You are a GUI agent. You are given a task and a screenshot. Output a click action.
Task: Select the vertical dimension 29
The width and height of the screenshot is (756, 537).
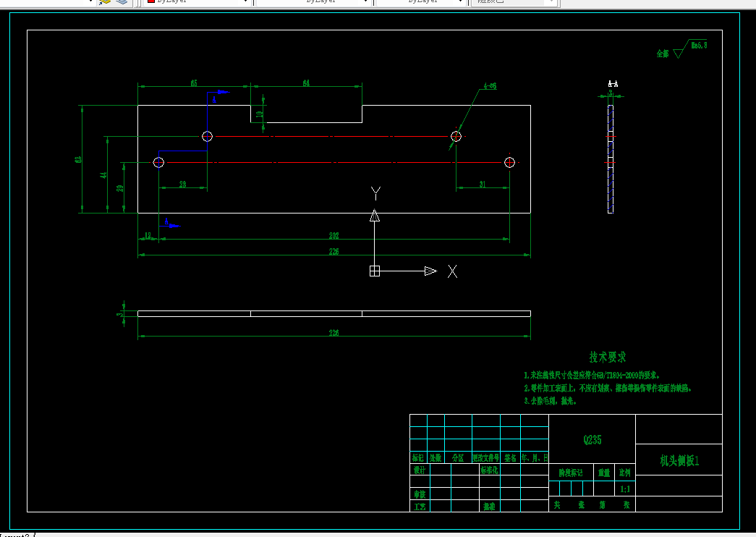(x=120, y=188)
